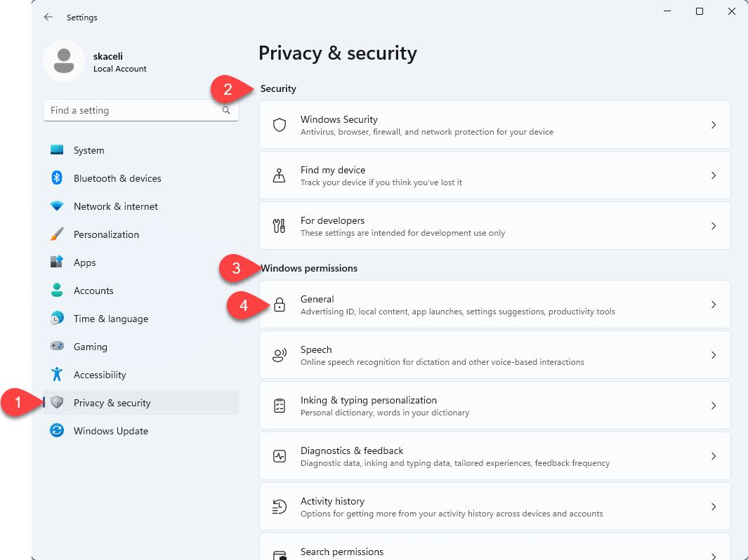Click the Activity history clock icon
The width and height of the screenshot is (748, 560).
[280, 507]
